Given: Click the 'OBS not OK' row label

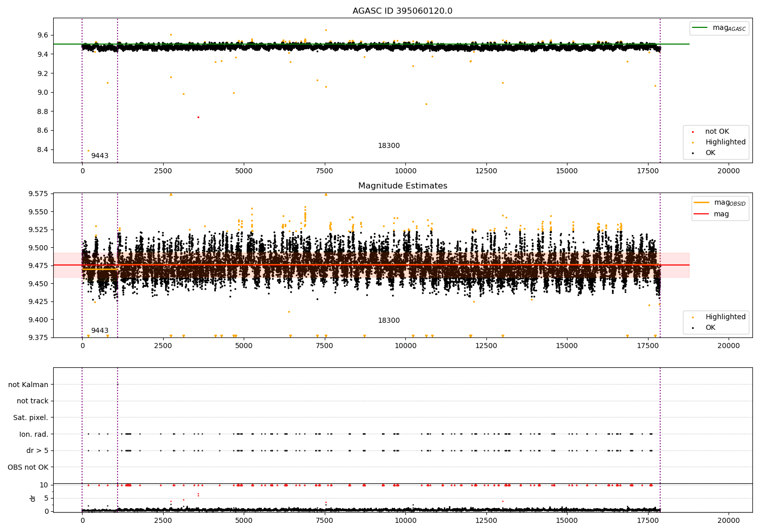Looking at the screenshot, I should click(x=28, y=468).
